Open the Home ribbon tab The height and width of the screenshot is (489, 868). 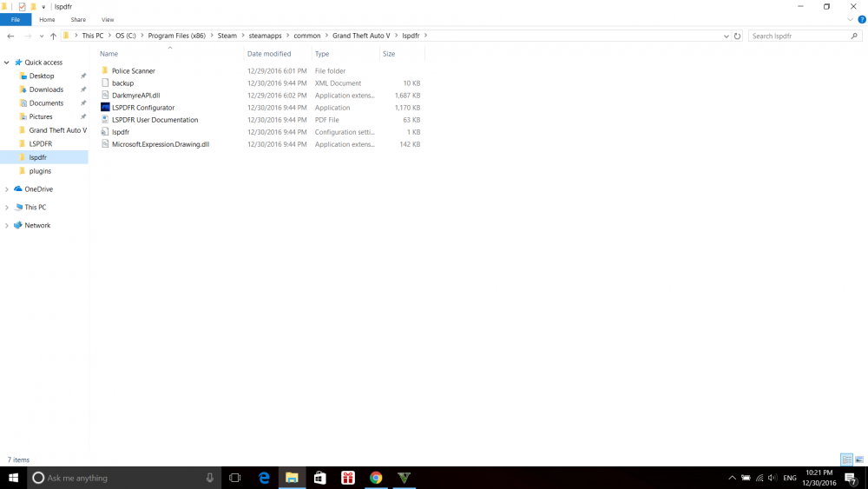47,19
